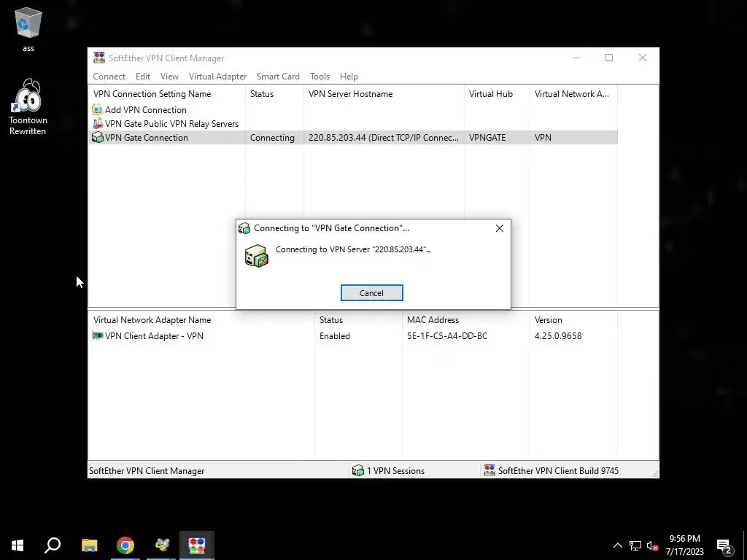Open File Explorer from the taskbar
Image resolution: width=747 pixels, height=560 pixels.
(89, 545)
